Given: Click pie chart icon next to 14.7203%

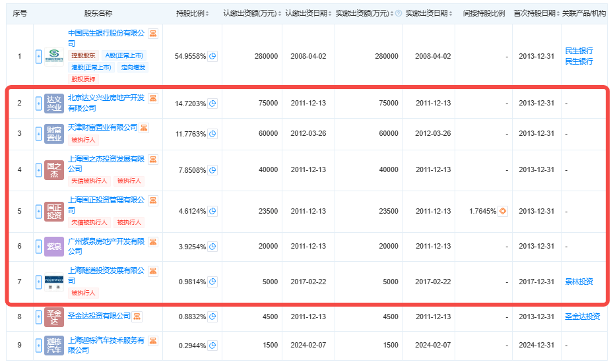Looking at the screenshot, I should [x=212, y=104].
